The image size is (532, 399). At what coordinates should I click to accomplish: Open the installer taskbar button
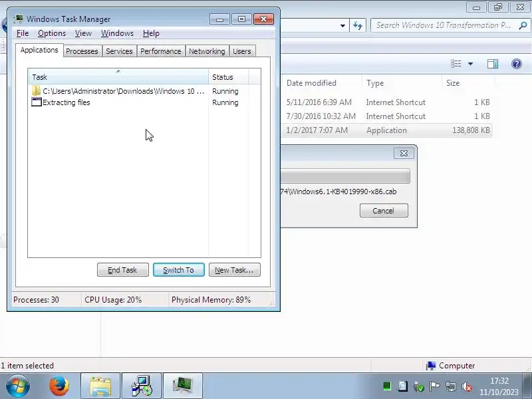point(142,386)
